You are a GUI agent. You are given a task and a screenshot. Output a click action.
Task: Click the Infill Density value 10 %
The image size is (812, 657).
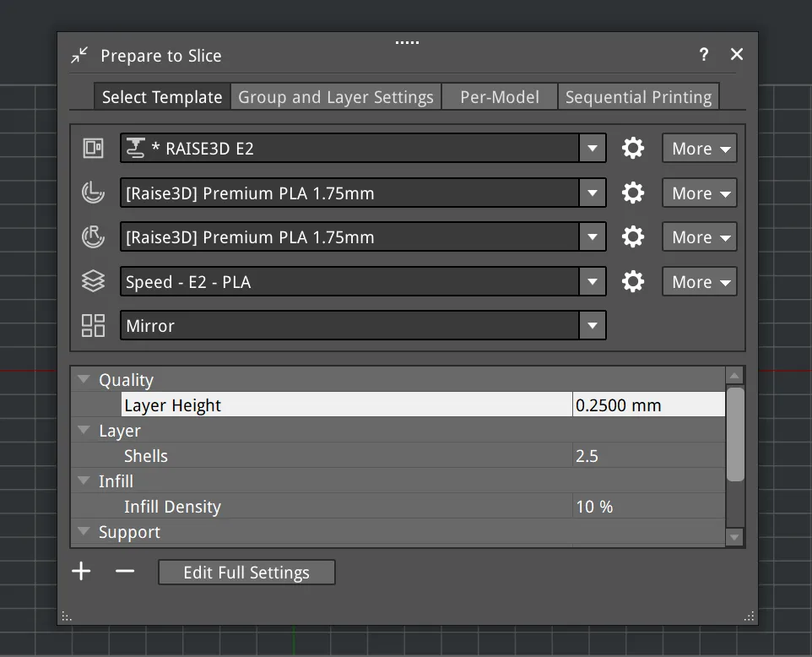coord(648,506)
